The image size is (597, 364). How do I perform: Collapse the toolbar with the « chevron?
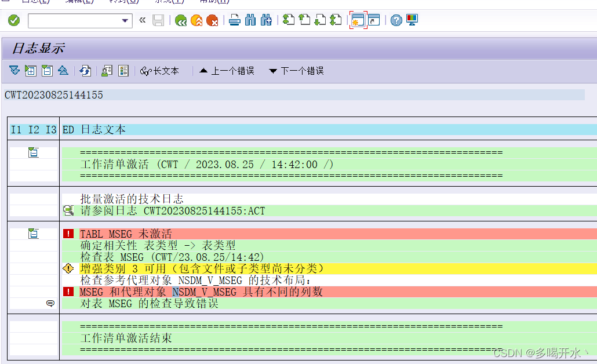(142, 20)
